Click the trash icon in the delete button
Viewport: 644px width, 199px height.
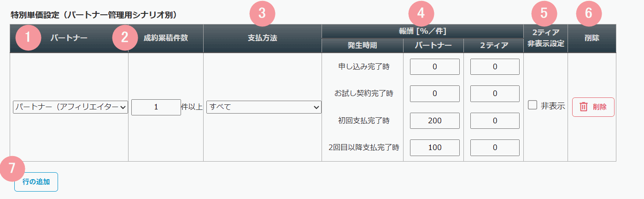[x=583, y=107]
